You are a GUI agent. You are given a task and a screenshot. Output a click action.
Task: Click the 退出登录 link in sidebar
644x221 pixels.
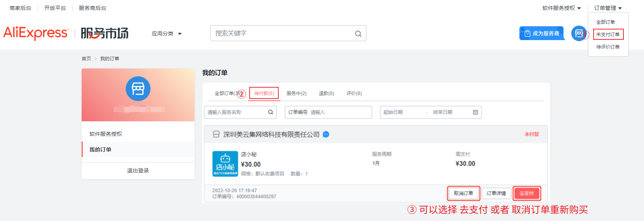pyautogui.click(x=138, y=171)
